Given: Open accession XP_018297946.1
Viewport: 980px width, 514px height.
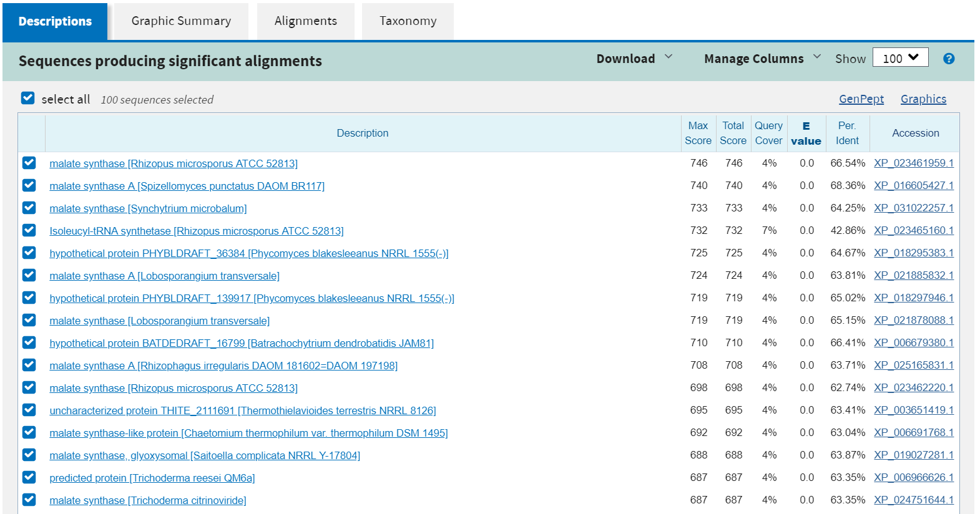Looking at the screenshot, I should (x=914, y=298).
